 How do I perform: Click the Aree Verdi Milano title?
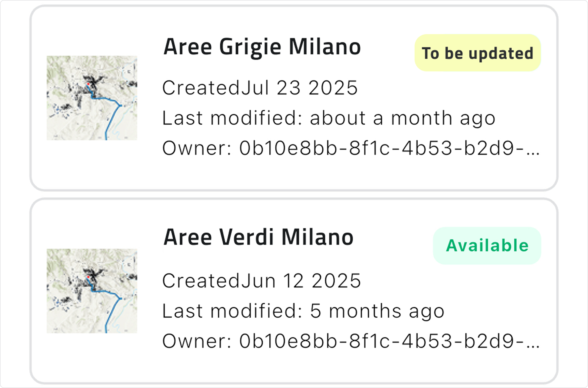pos(258,237)
